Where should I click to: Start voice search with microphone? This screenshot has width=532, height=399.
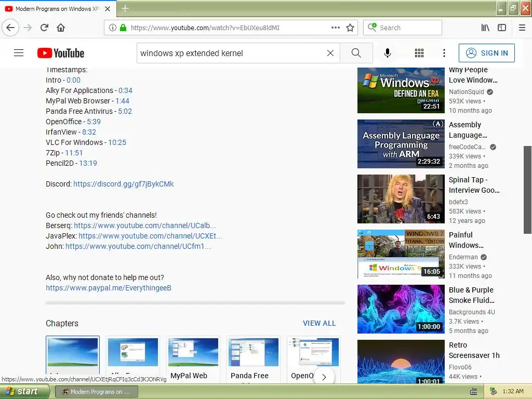click(388, 53)
